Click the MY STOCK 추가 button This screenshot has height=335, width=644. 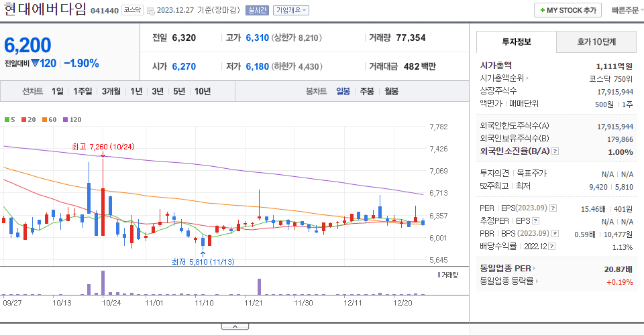point(568,10)
